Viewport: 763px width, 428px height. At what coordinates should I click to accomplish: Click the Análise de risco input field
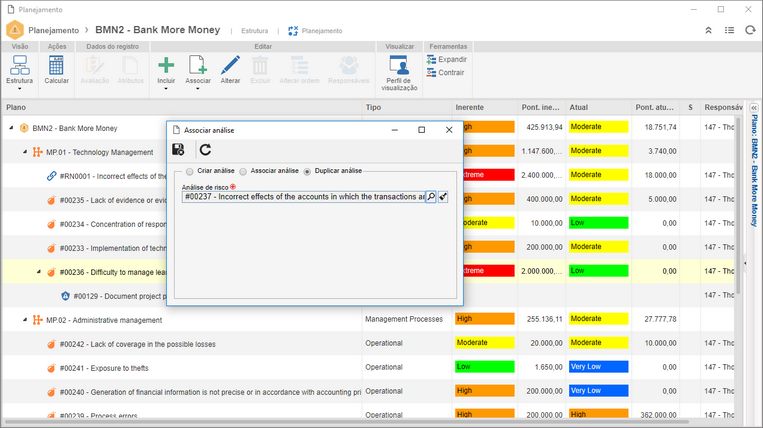pyautogui.click(x=304, y=197)
